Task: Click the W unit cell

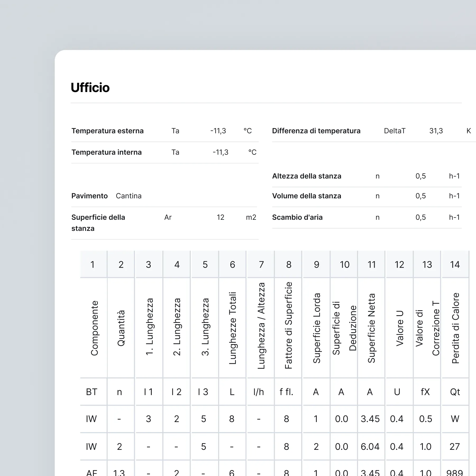Action: point(455,419)
